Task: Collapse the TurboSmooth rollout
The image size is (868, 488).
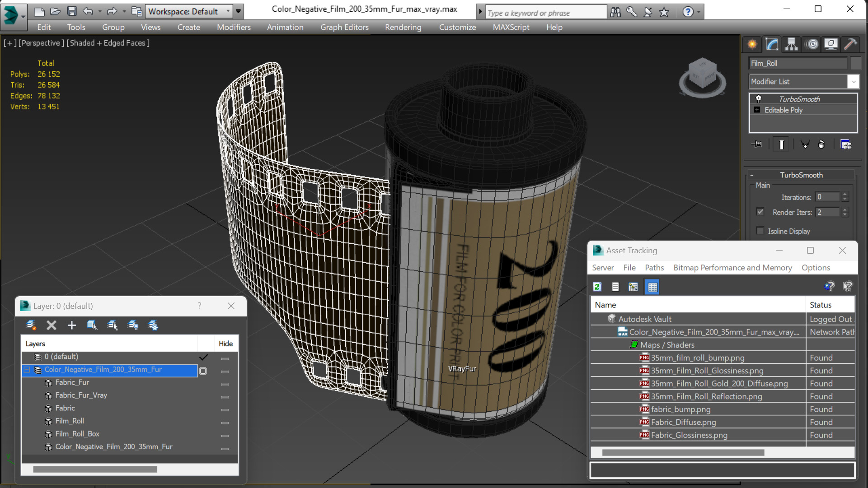Action: pyautogui.click(x=752, y=175)
